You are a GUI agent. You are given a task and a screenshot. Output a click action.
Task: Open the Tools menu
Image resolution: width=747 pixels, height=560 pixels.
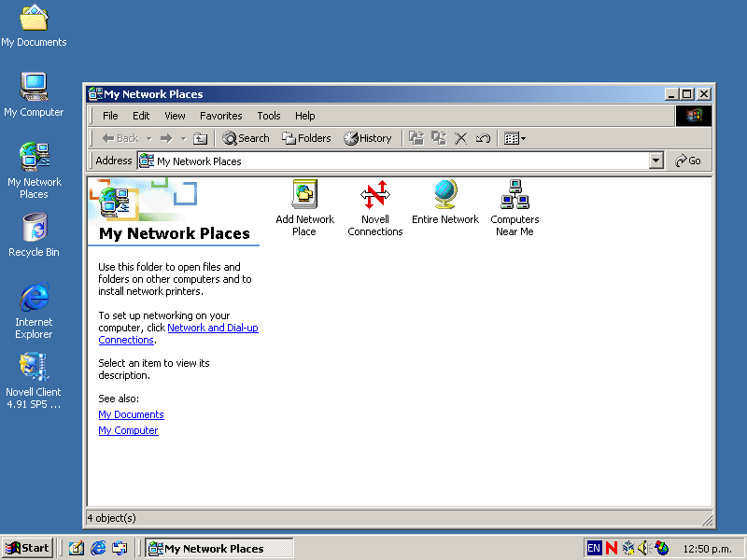269,116
